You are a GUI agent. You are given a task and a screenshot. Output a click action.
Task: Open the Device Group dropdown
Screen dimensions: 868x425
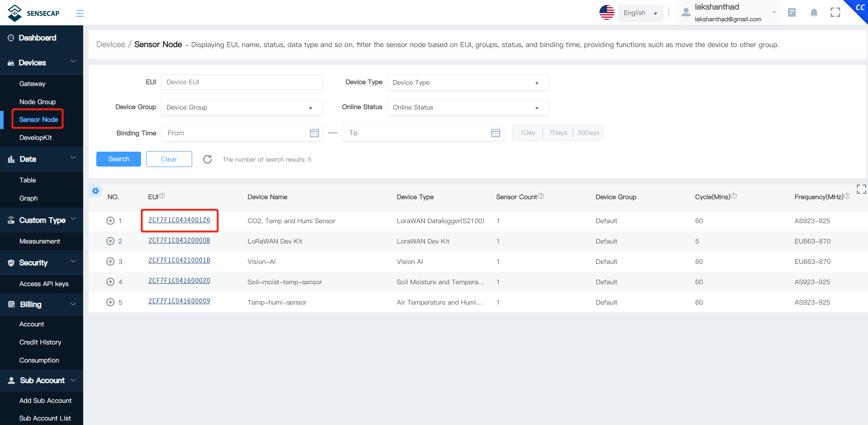(242, 108)
